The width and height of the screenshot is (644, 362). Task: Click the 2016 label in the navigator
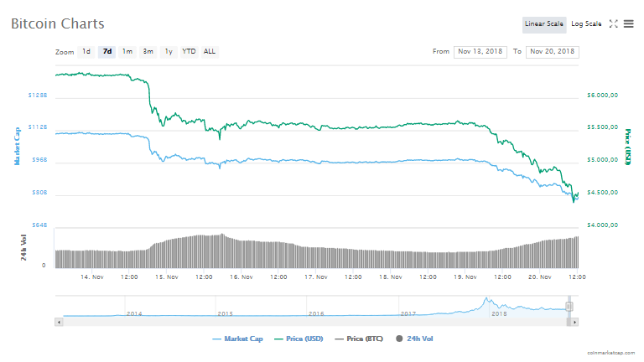tap(316, 314)
